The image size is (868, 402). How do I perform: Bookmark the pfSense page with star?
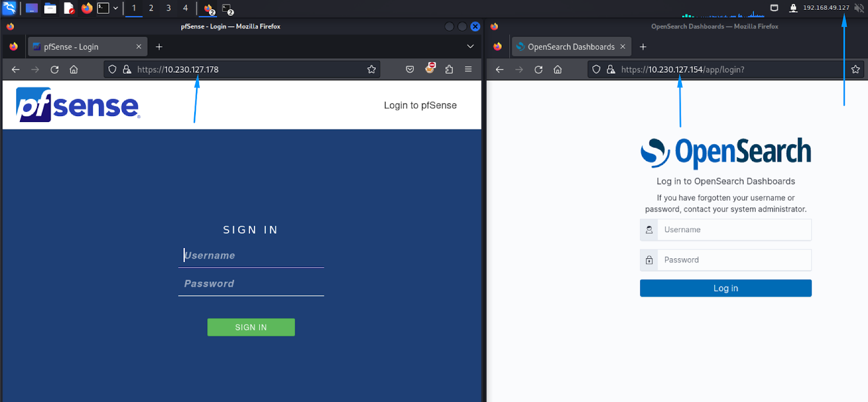click(x=372, y=69)
